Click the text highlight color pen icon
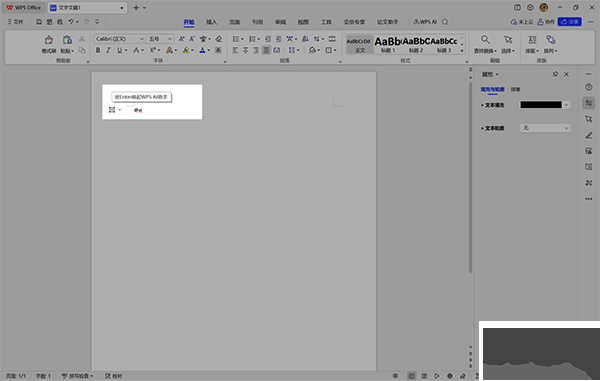This screenshot has height=381, width=600. [x=186, y=50]
